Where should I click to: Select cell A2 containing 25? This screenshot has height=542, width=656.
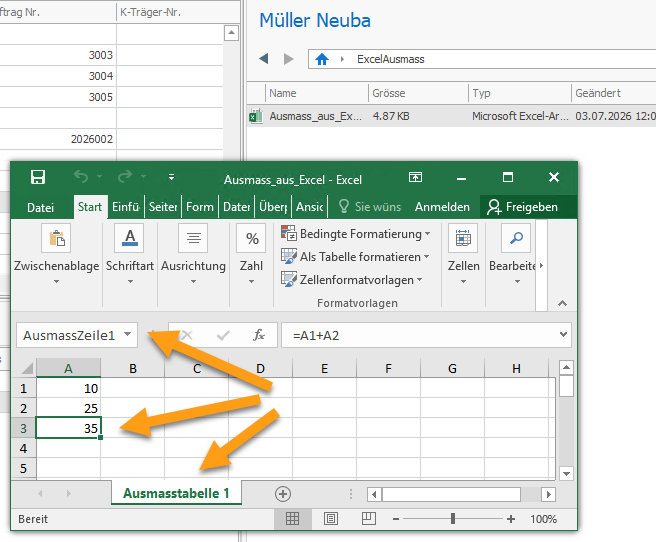coord(69,409)
